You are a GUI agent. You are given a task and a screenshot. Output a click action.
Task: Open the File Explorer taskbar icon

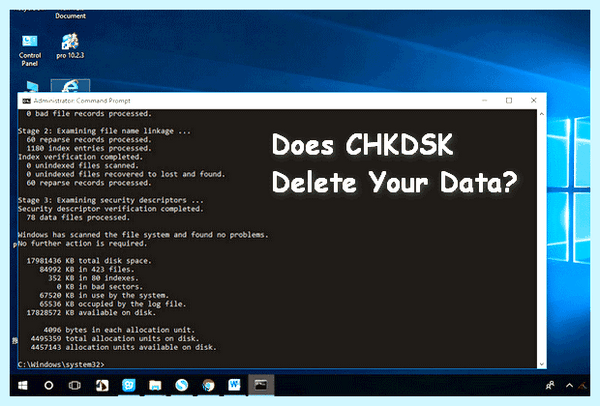point(155,385)
